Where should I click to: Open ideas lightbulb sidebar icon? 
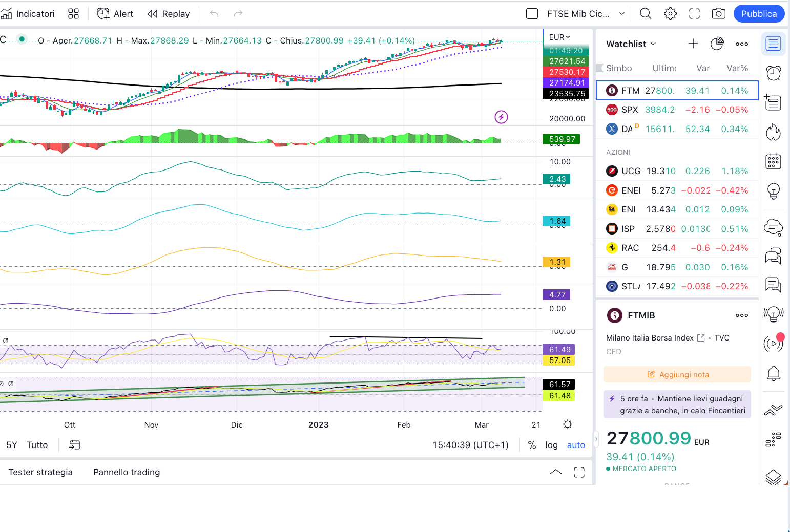[773, 191]
